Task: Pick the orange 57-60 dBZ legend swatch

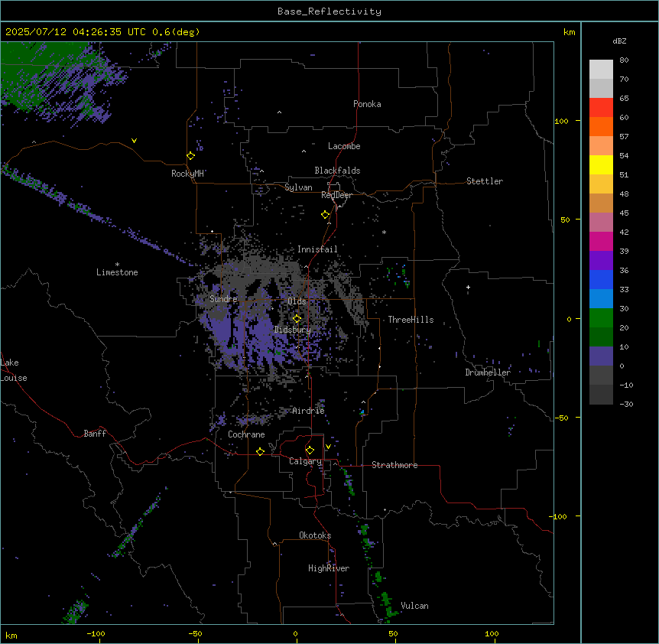Action: [x=601, y=126]
